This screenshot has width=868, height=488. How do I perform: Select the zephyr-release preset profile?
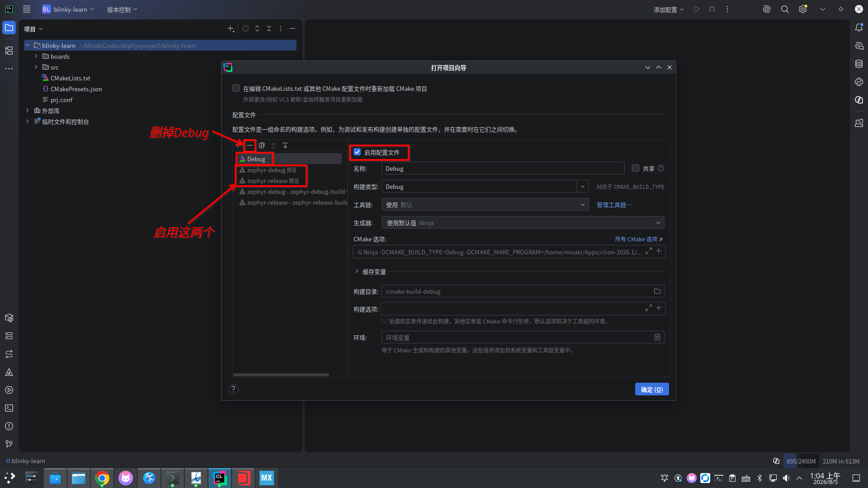click(x=289, y=181)
